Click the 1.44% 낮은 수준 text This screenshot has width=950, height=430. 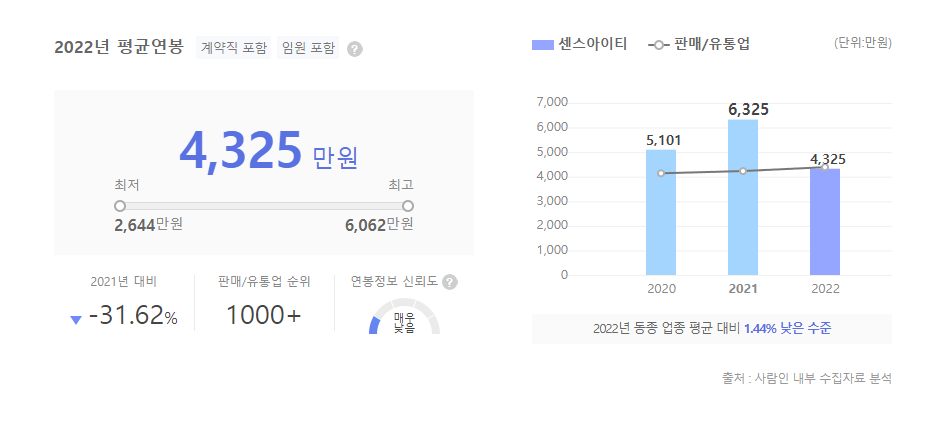[x=787, y=329]
